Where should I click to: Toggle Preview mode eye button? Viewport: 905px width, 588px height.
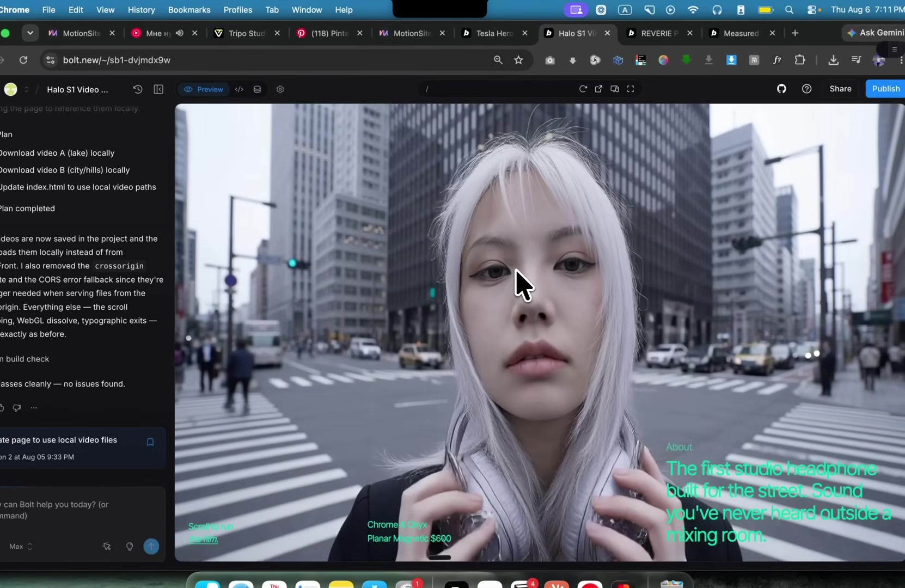click(x=204, y=89)
